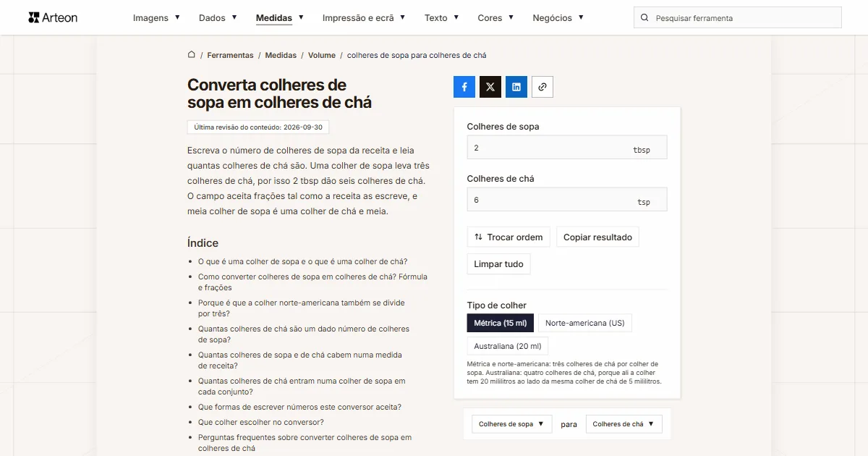Click the search magnifier icon
This screenshot has height=456, width=868.
pyautogui.click(x=644, y=18)
